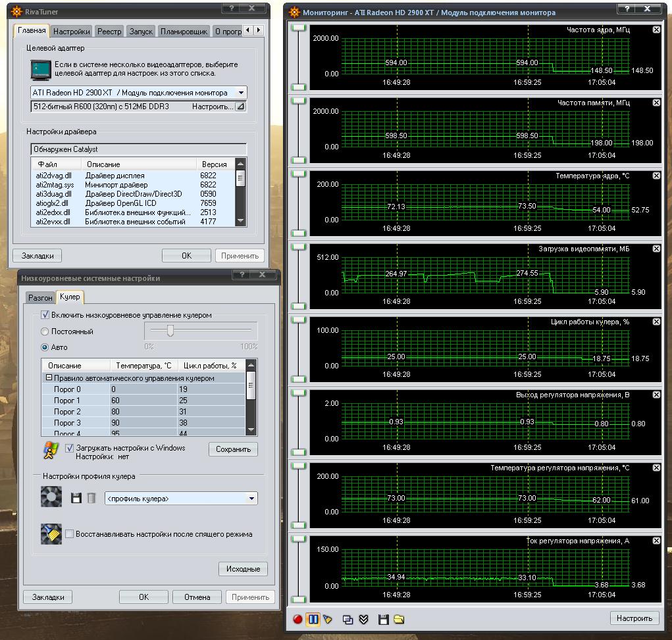This screenshot has height=640, width=672.
Task: Close the Ток регулятора напряжения graph
Action: click(656, 541)
